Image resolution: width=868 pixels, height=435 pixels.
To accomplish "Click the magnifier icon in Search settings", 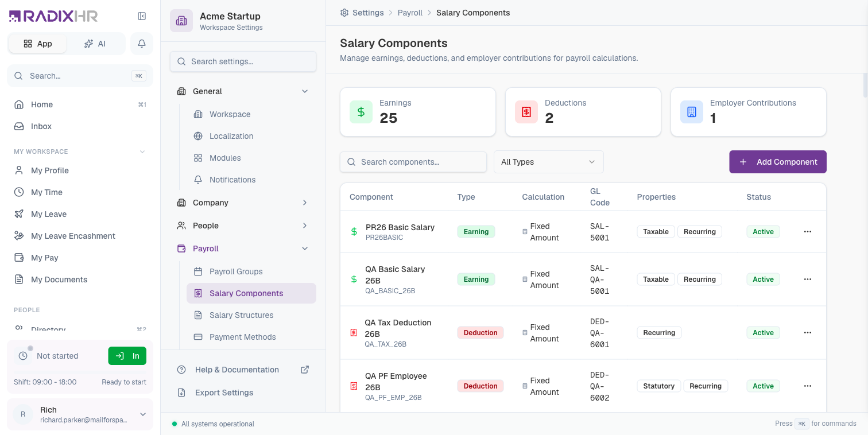I will point(181,61).
